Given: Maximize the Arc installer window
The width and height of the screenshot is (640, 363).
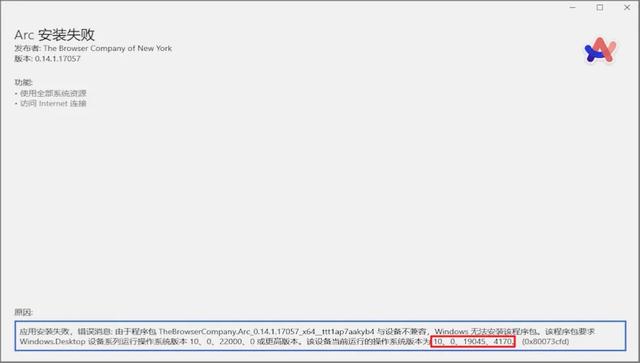Looking at the screenshot, I should (600, 7).
